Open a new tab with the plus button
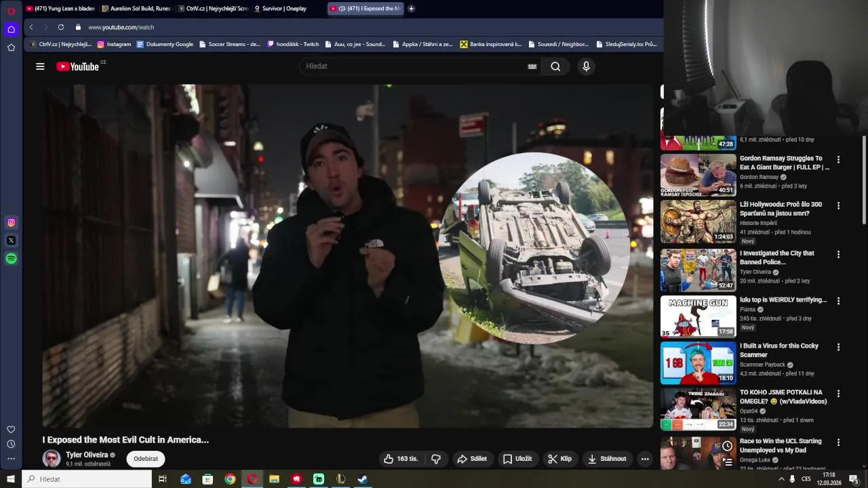 pyautogui.click(x=411, y=9)
